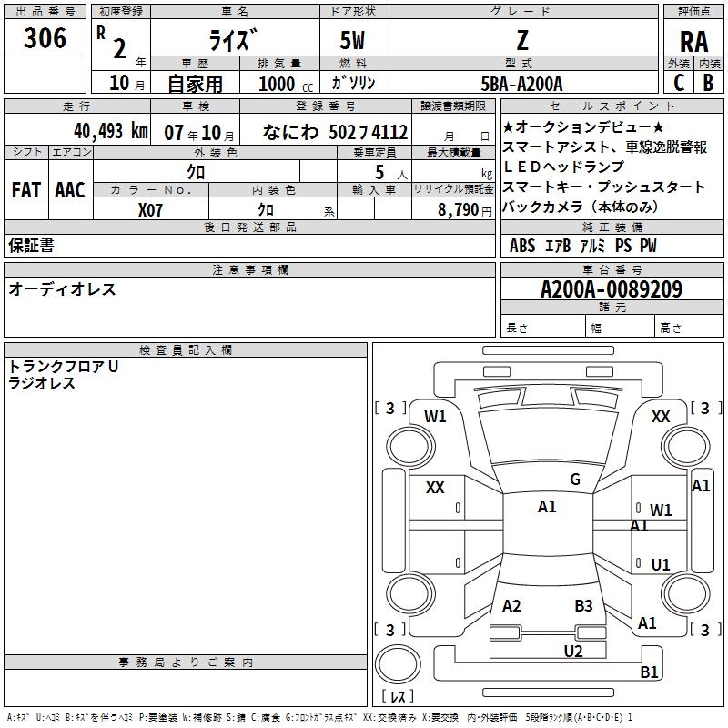
Task: Click interior grade B
Action: (x=708, y=83)
